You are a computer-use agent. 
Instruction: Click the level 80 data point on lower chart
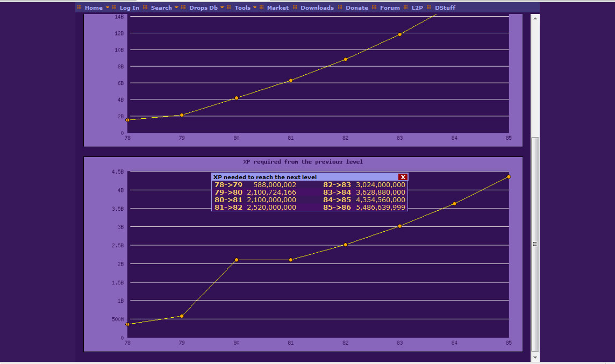tap(237, 260)
